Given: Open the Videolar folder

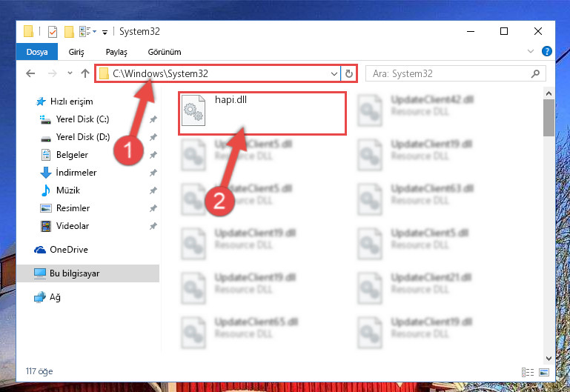Looking at the screenshot, I should (73, 226).
